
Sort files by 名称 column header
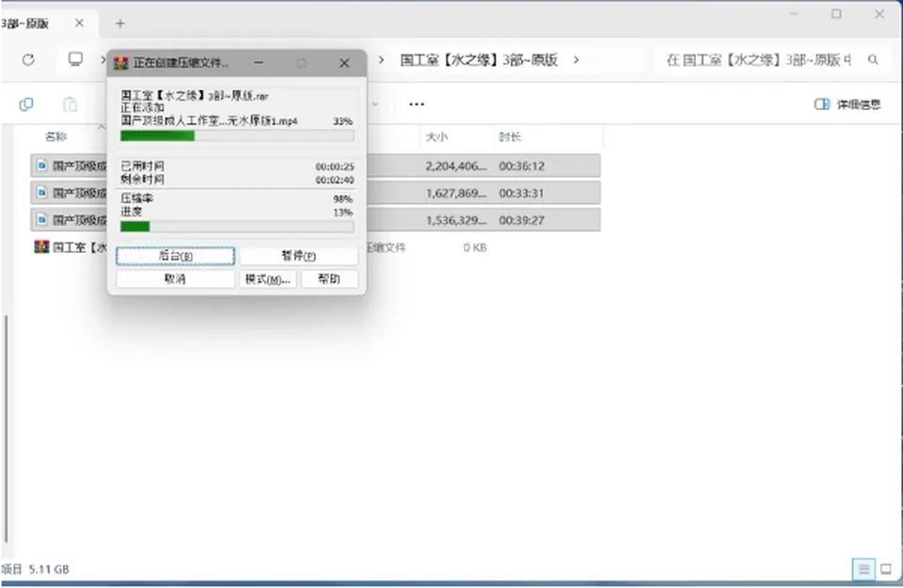coord(55,137)
